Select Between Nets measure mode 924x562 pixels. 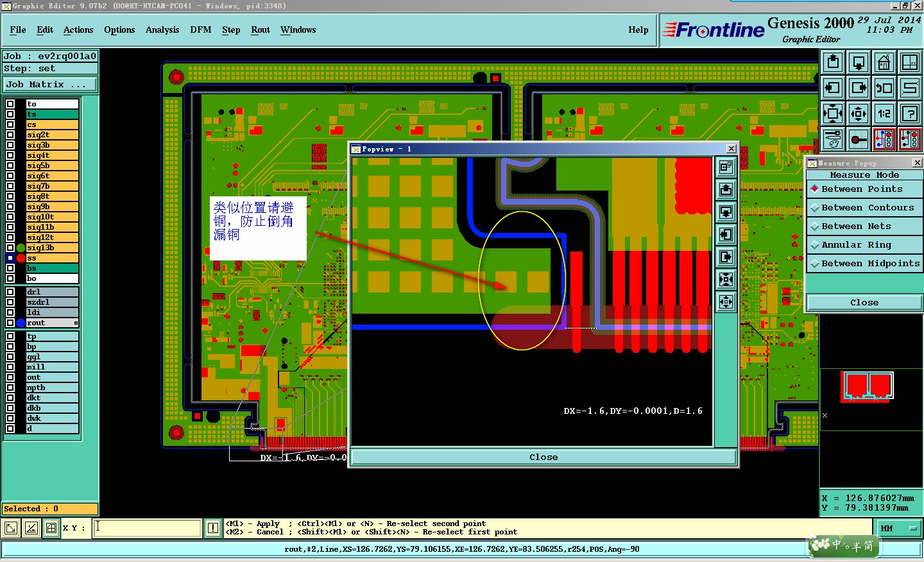tap(864, 226)
